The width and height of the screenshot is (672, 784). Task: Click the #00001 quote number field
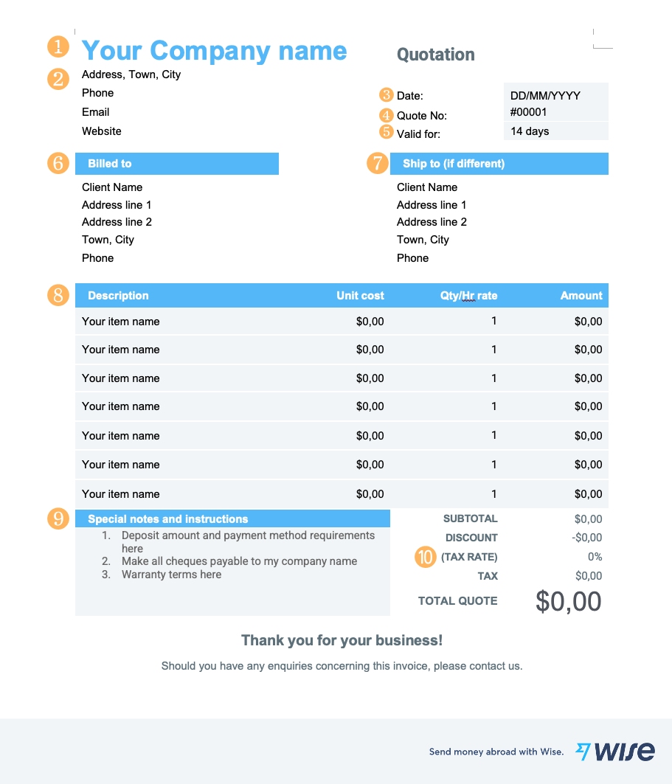click(x=529, y=112)
